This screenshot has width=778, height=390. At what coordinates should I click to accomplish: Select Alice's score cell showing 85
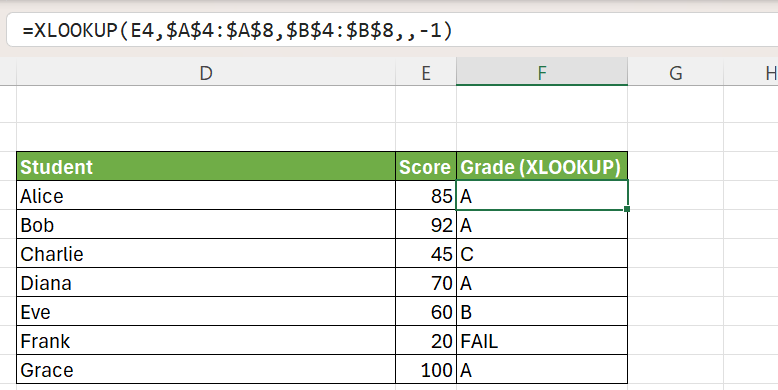426,195
